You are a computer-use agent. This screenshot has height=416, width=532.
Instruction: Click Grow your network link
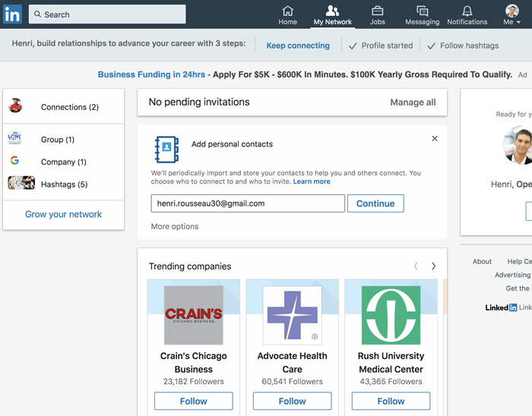click(x=63, y=214)
